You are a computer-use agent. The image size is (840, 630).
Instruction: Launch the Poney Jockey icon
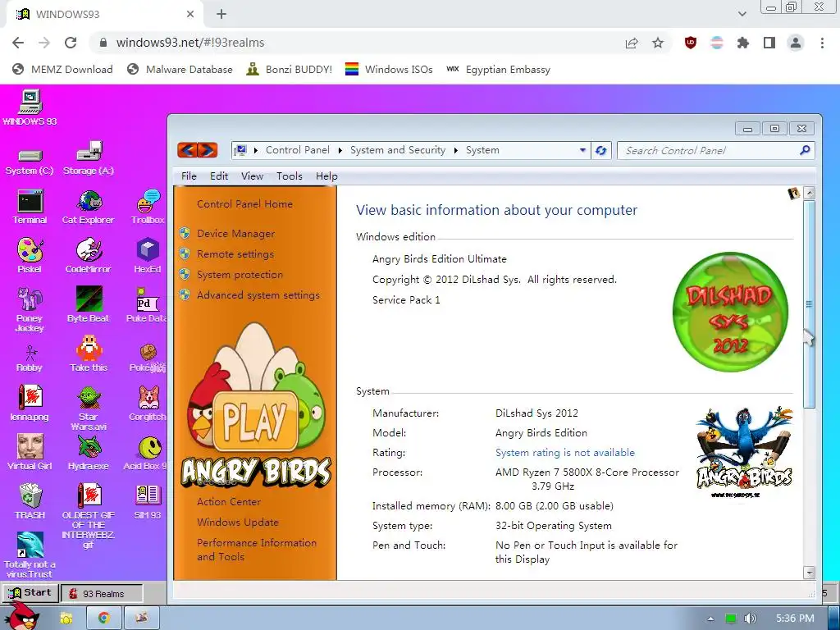click(30, 309)
